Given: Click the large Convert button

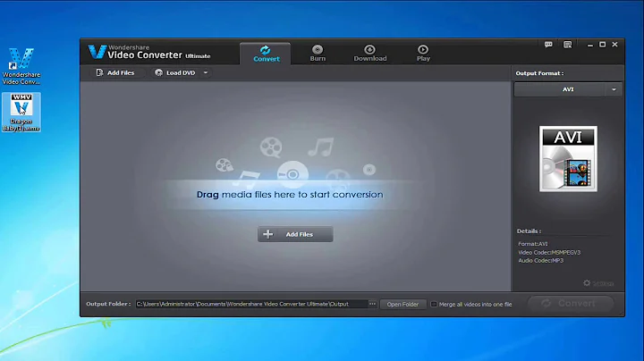Looking at the screenshot, I should (571, 304).
